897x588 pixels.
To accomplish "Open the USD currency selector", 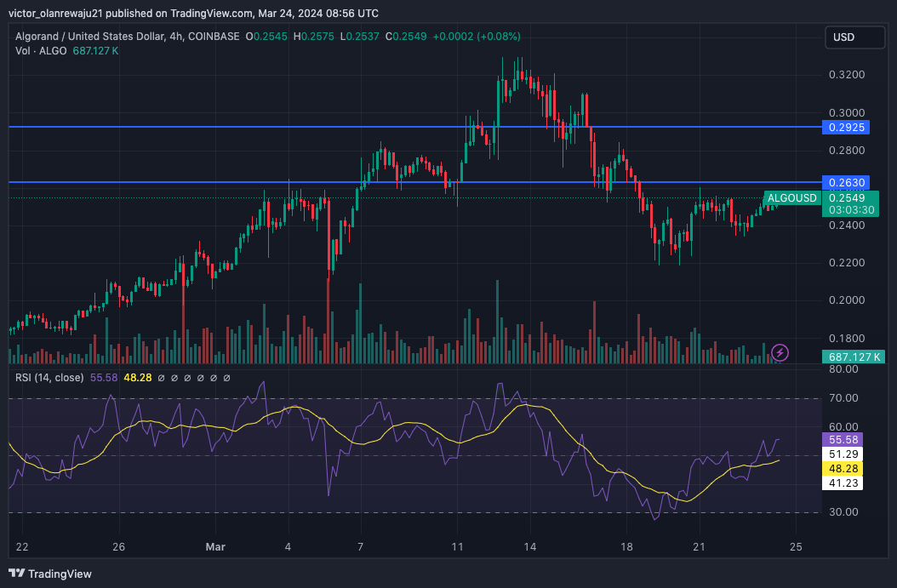I will point(854,37).
